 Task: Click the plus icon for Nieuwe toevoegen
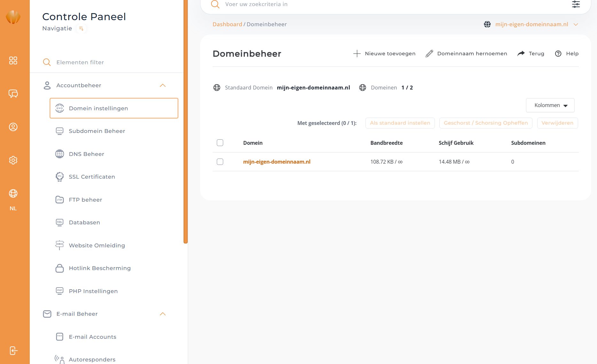coord(357,54)
